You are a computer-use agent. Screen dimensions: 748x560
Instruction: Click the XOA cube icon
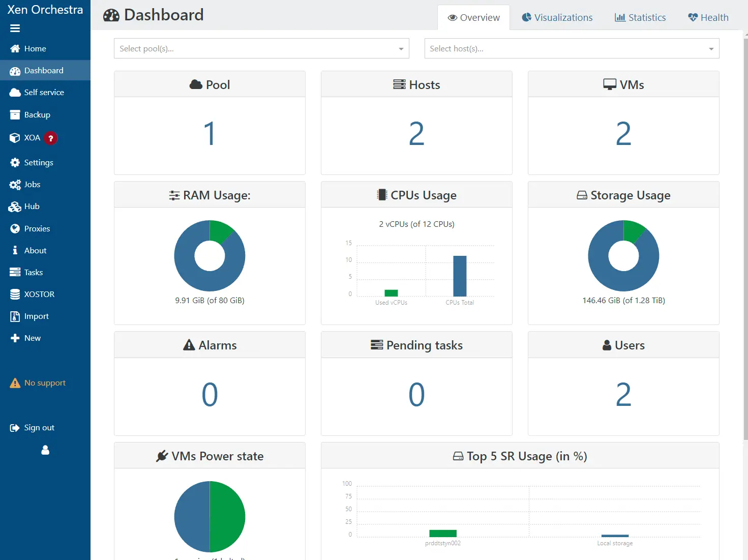coord(15,138)
